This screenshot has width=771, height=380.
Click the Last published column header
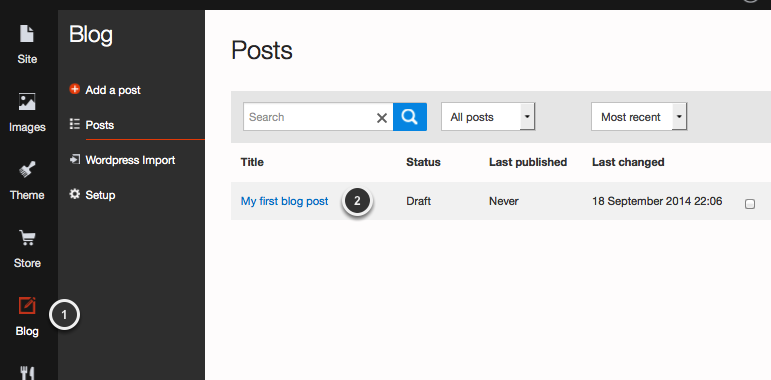click(528, 162)
